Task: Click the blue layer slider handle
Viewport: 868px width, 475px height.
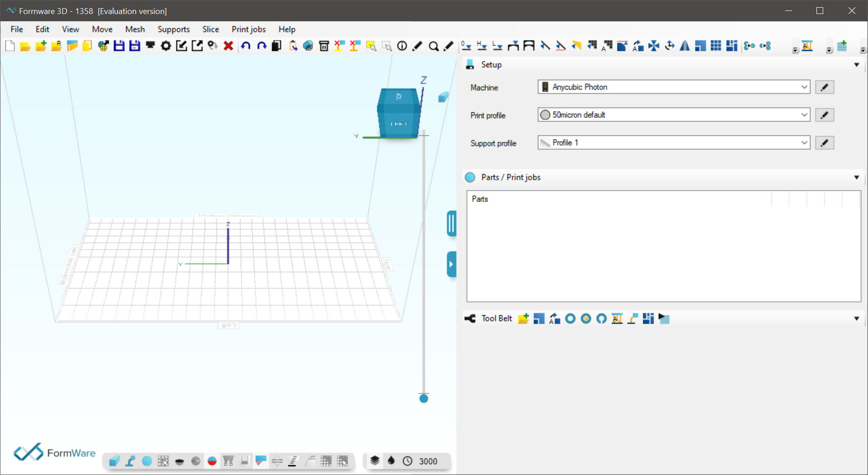Action: [423, 399]
